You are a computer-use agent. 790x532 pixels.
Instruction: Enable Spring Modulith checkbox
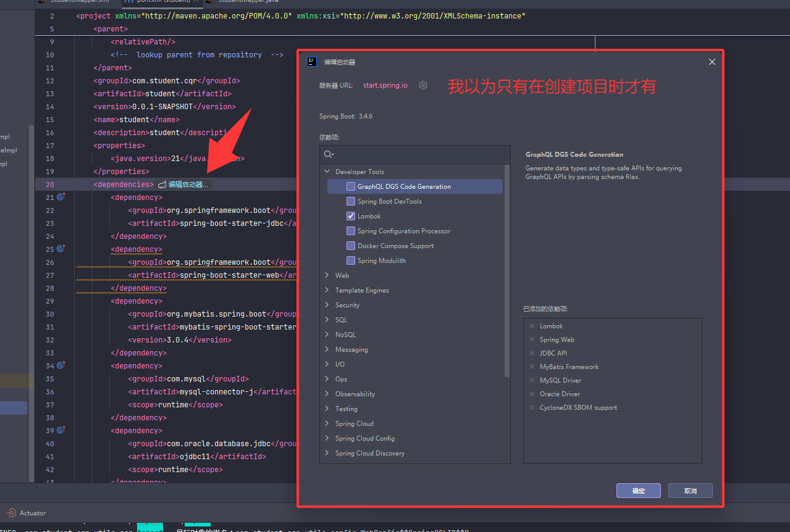pos(351,260)
